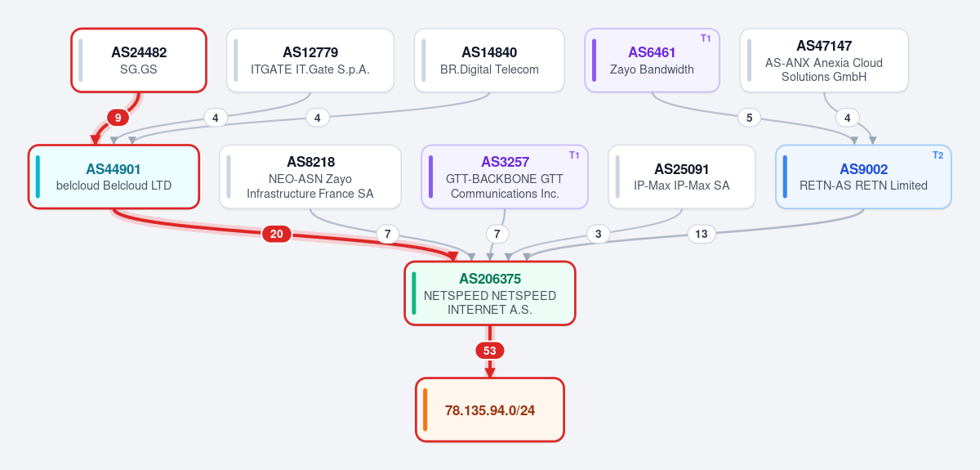Click the red edge label 9

pyautogui.click(x=118, y=118)
